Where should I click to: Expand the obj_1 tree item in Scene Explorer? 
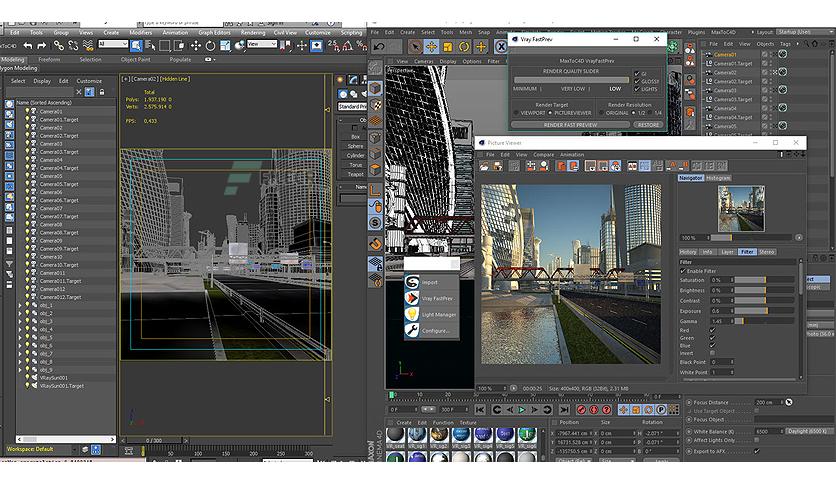(20, 305)
